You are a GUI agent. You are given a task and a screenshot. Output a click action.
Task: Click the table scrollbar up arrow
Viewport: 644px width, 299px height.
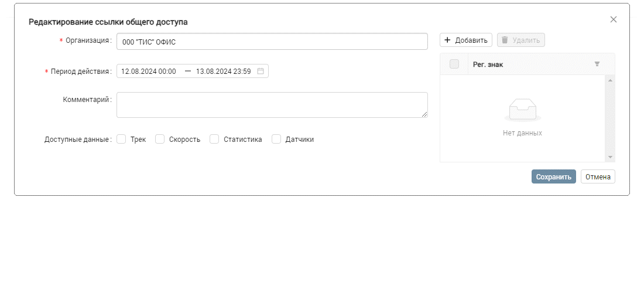(610, 80)
